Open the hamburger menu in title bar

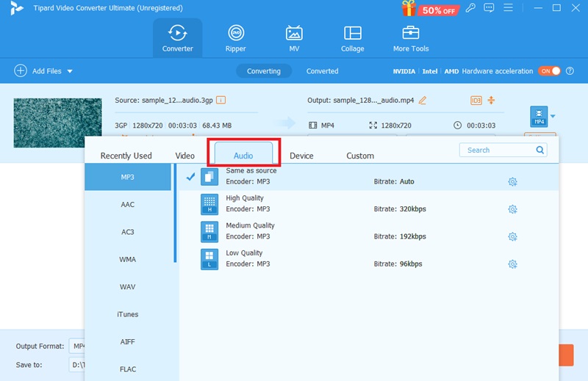(x=508, y=8)
